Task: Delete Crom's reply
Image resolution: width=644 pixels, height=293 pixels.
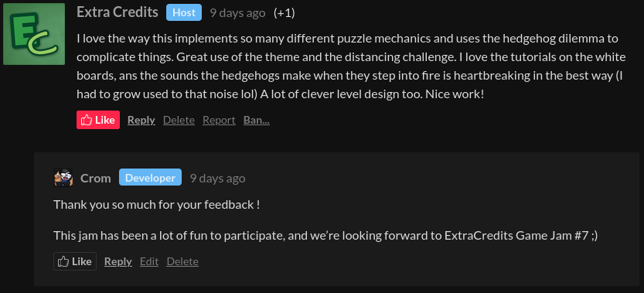Action: pos(182,261)
